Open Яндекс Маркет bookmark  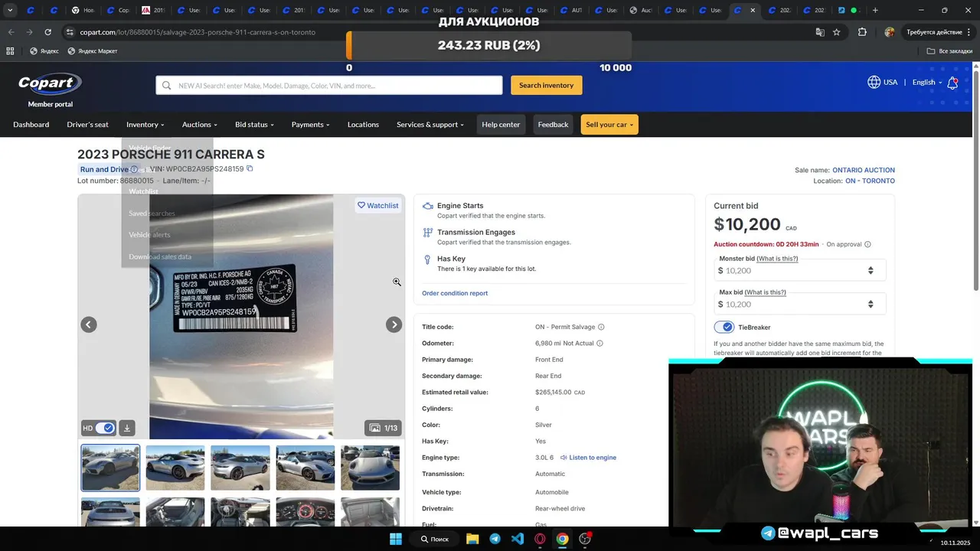[93, 51]
